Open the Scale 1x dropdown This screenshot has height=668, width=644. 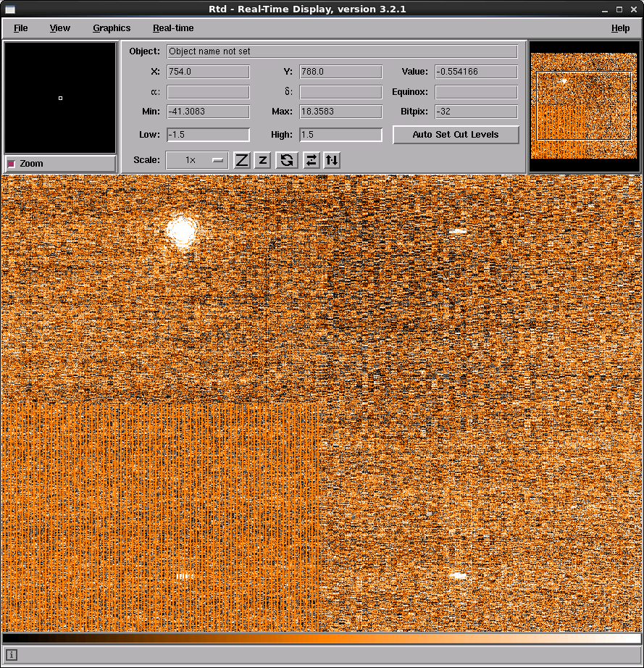tap(197, 160)
